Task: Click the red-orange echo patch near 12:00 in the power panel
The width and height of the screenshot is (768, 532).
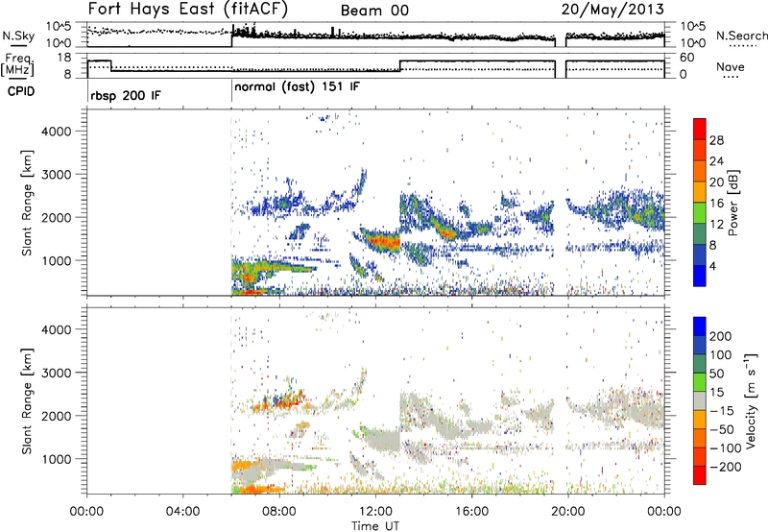Action: tap(382, 241)
